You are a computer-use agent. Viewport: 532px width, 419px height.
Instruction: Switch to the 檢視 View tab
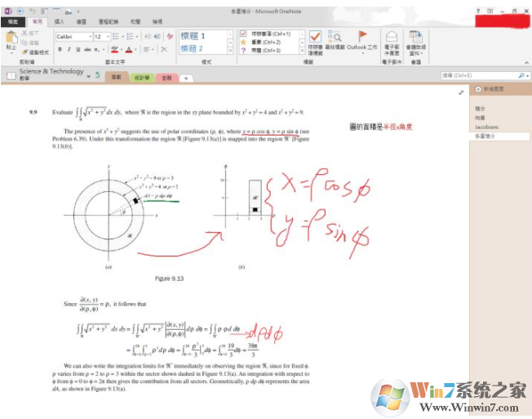click(x=157, y=21)
